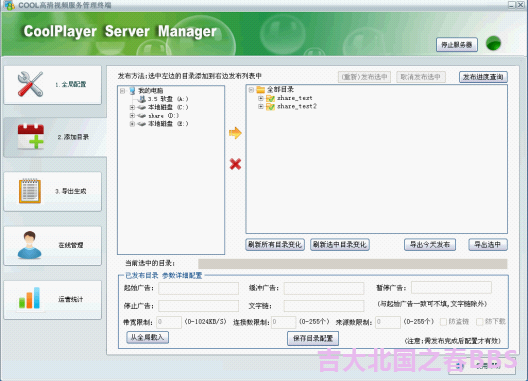Focus the 带宽限制 number field

point(169,322)
